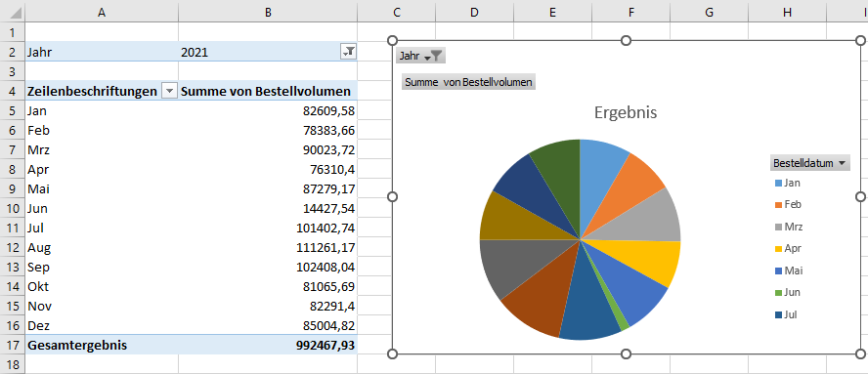Image resolution: width=868 pixels, height=374 pixels.
Task: Select the value 85004,82
Action: [268, 325]
